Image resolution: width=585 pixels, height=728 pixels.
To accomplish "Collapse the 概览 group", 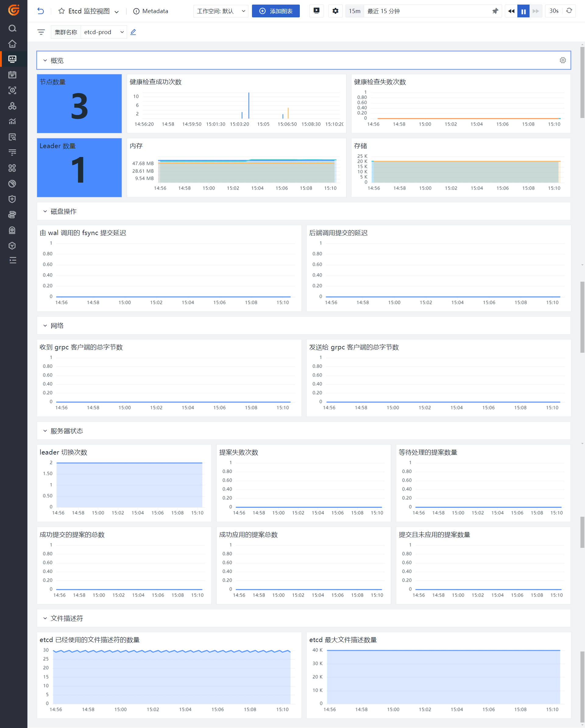I will (x=45, y=60).
